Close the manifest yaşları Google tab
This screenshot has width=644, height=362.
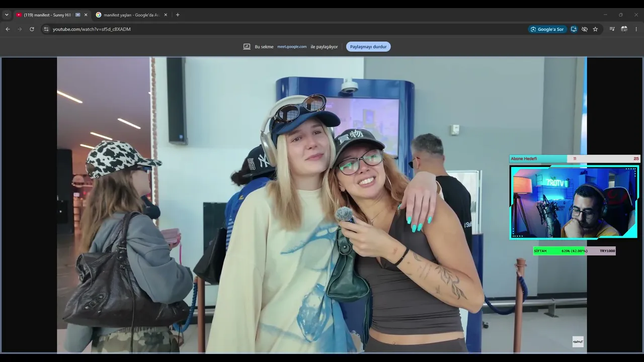[x=166, y=15]
